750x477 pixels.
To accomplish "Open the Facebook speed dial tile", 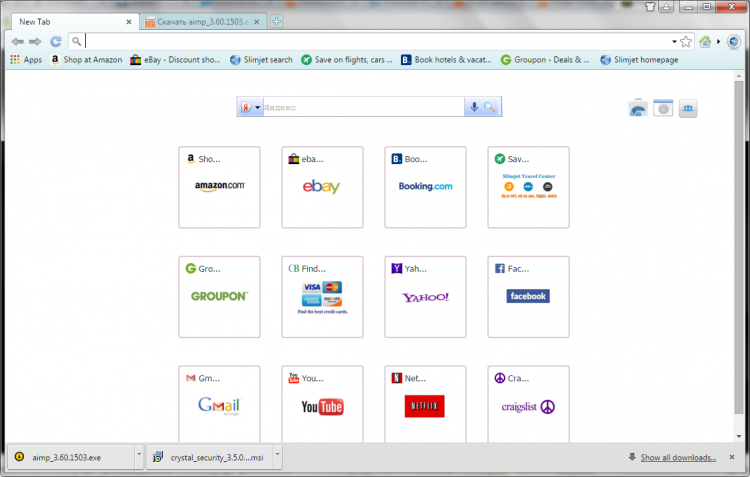I will coord(529,297).
